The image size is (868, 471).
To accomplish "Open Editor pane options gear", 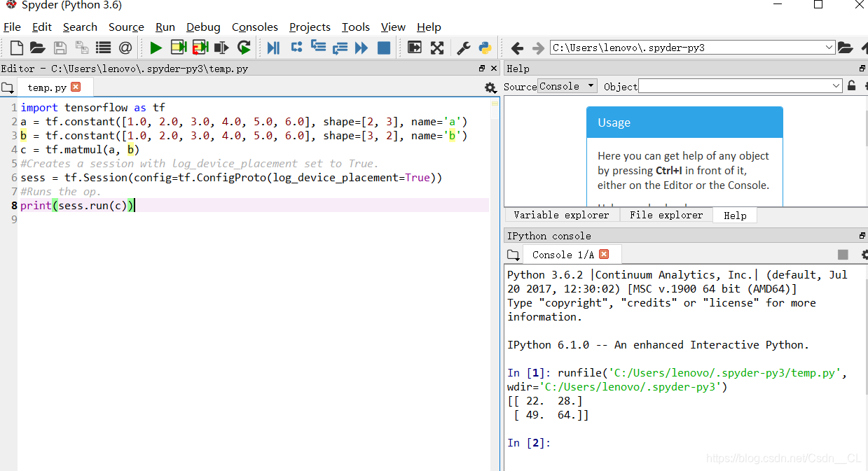I will tap(490, 87).
